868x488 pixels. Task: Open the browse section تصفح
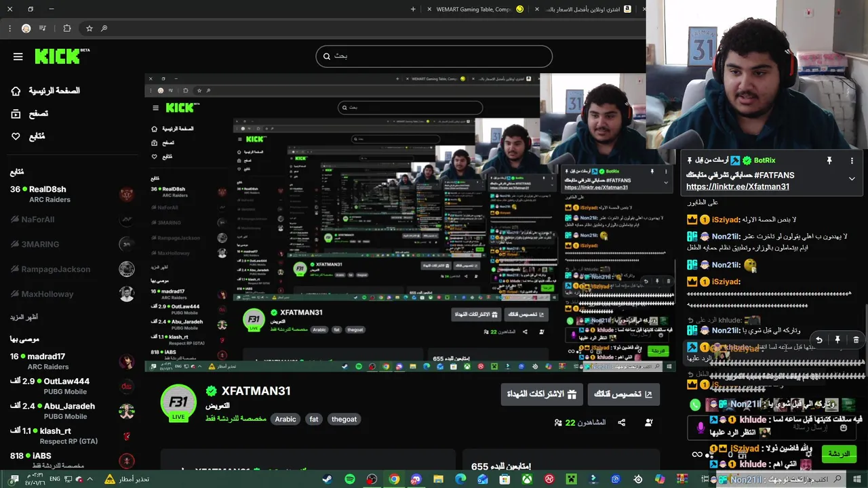[29, 114]
